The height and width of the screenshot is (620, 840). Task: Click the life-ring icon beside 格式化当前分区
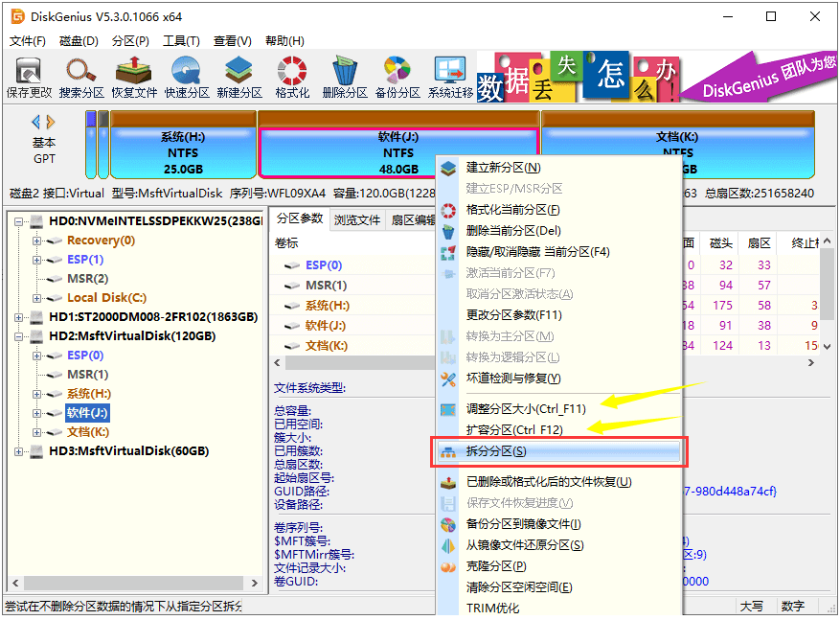pyautogui.click(x=448, y=210)
